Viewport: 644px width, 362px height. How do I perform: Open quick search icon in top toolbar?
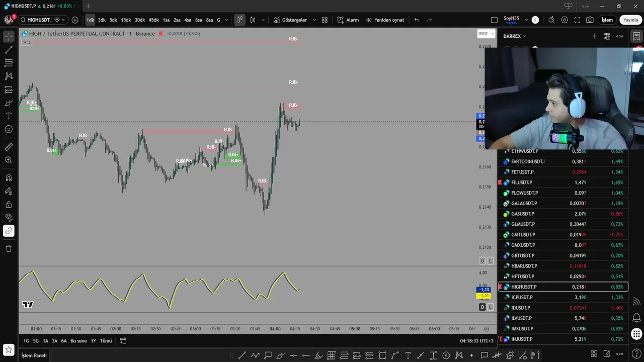[551, 20]
